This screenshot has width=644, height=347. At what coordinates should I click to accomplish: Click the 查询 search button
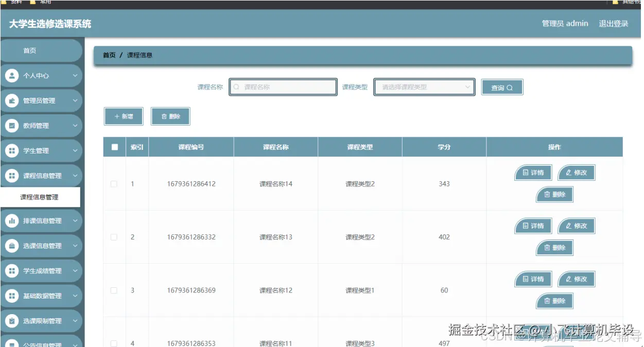point(502,88)
